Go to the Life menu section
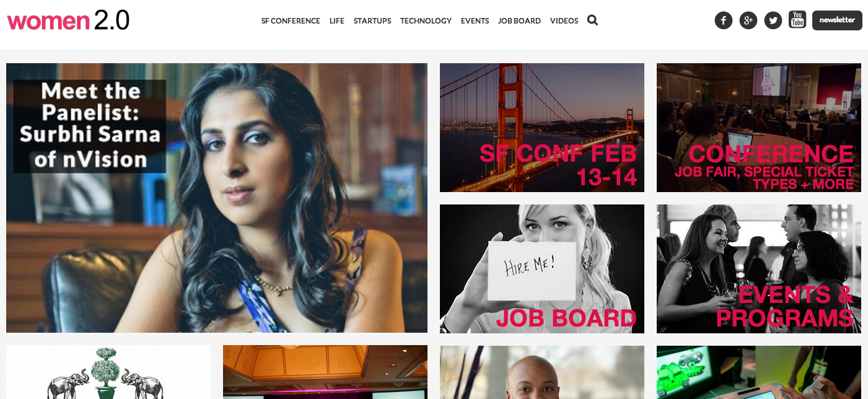This screenshot has width=868, height=399. pos(337,21)
